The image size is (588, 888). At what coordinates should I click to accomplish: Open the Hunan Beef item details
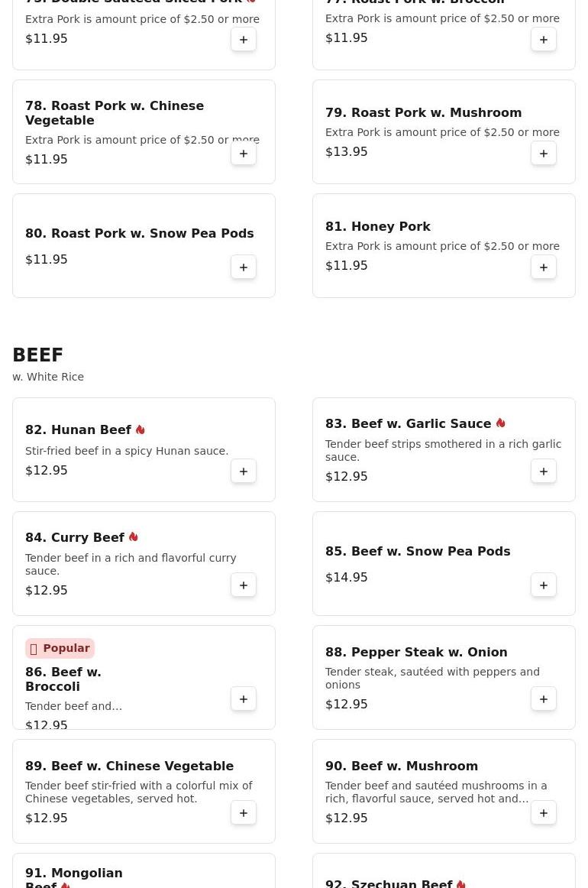pyautogui.click(x=78, y=430)
